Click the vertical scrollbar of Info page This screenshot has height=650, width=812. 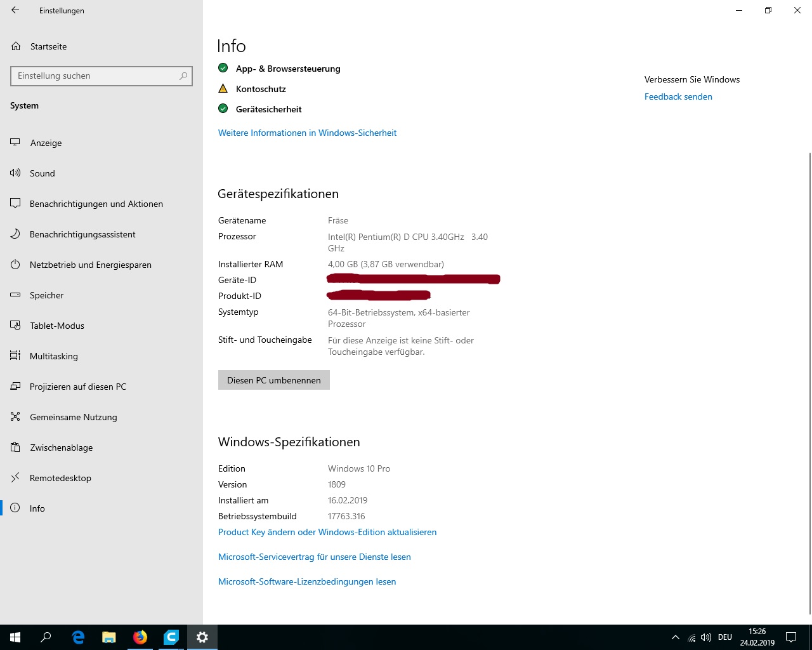[x=809, y=383]
